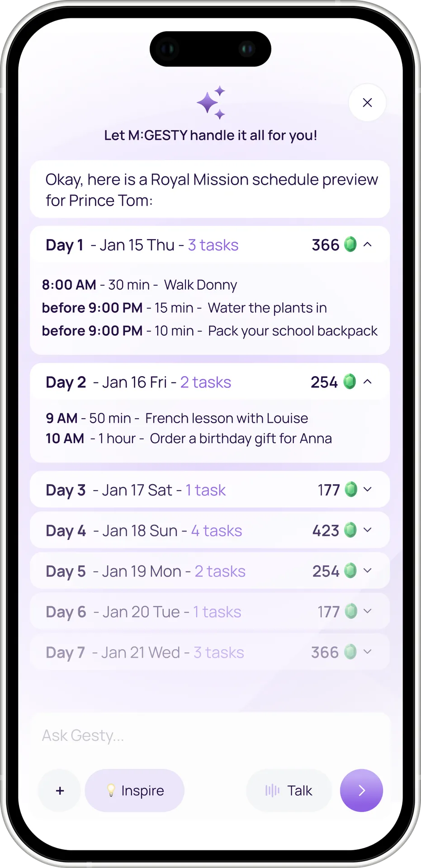Collapse the Day 2 schedule section

[x=367, y=382]
